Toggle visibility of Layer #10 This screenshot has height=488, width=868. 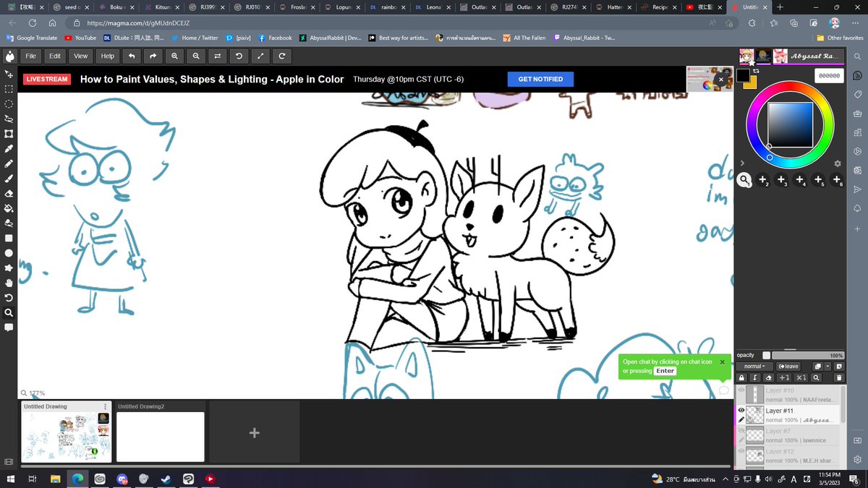coord(741,390)
